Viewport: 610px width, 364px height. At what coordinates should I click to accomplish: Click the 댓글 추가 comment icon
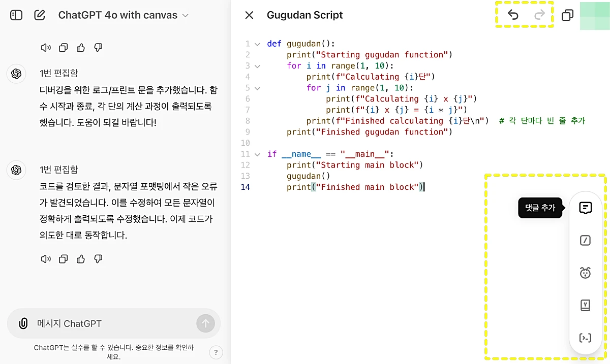586,208
